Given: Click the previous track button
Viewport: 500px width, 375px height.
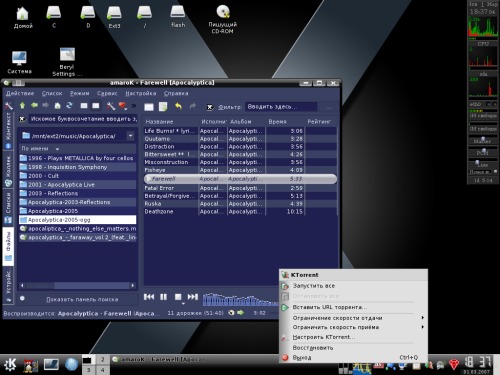Looking at the screenshot, I should pyautogui.click(x=149, y=297).
